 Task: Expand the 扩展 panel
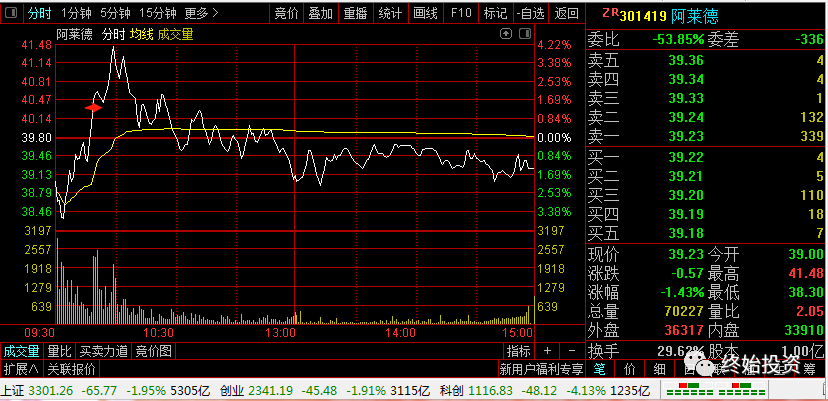(x=21, y=369)
